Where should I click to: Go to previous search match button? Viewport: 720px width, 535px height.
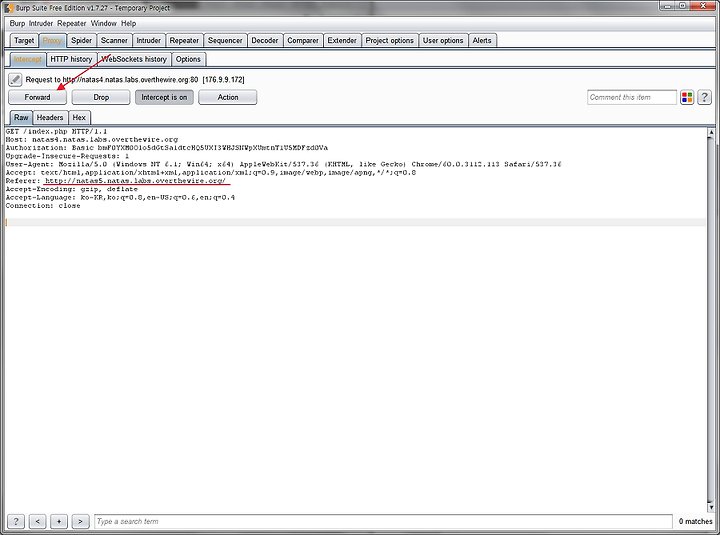point(37,521)
